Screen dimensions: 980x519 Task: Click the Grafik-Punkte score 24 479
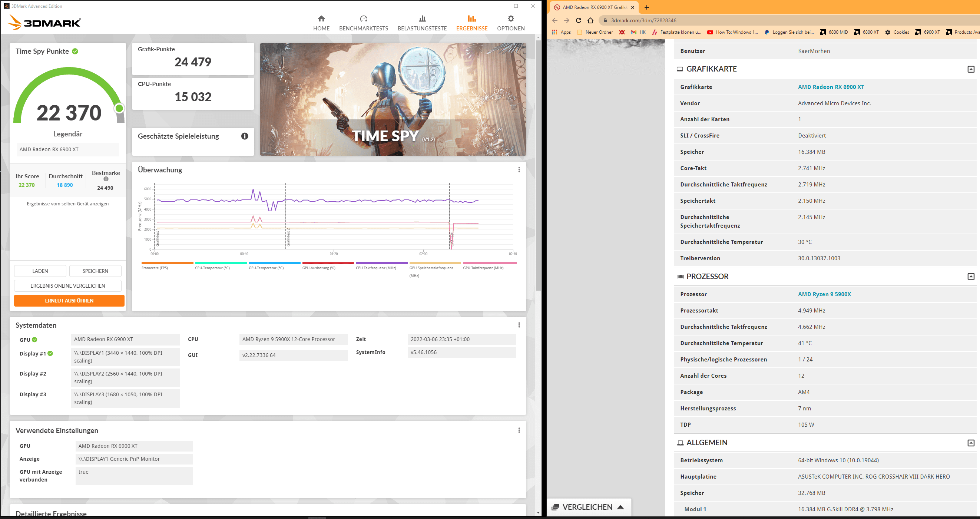193,62
